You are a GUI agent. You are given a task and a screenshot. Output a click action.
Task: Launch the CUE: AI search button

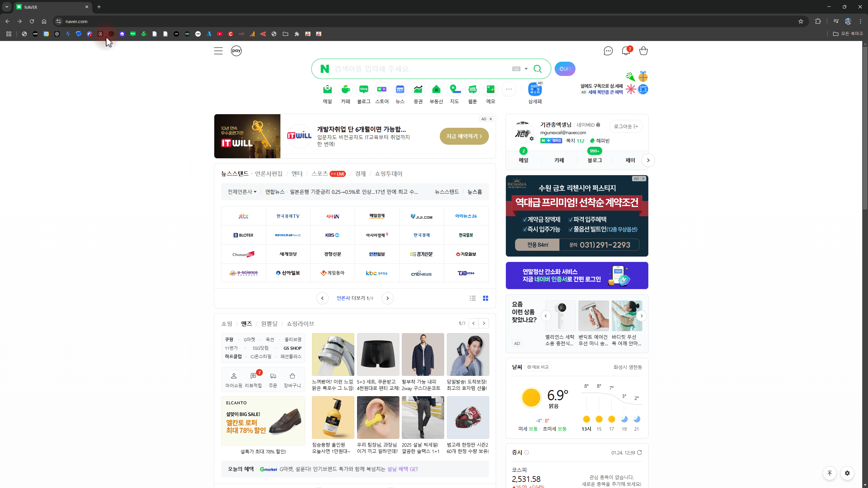[x=565, y=69]
